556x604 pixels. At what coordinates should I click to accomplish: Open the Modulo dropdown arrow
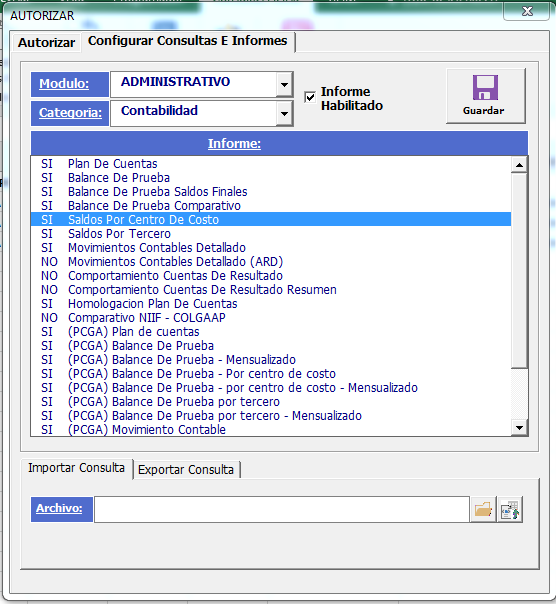(284, 84)
